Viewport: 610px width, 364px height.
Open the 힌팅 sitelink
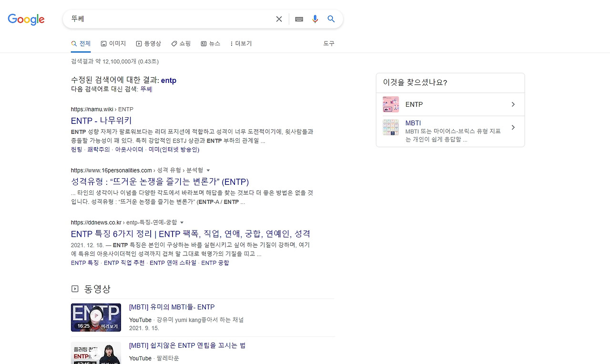pos(77,150)
